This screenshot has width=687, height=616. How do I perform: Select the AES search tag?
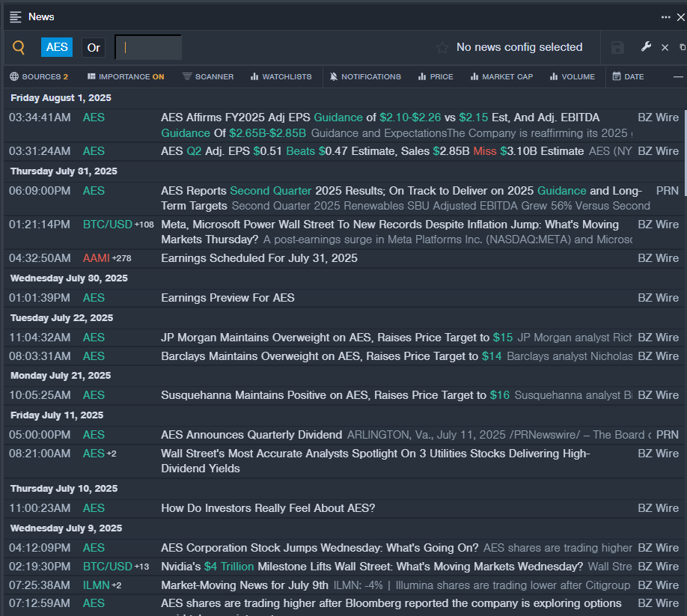[x=57, y=47]
